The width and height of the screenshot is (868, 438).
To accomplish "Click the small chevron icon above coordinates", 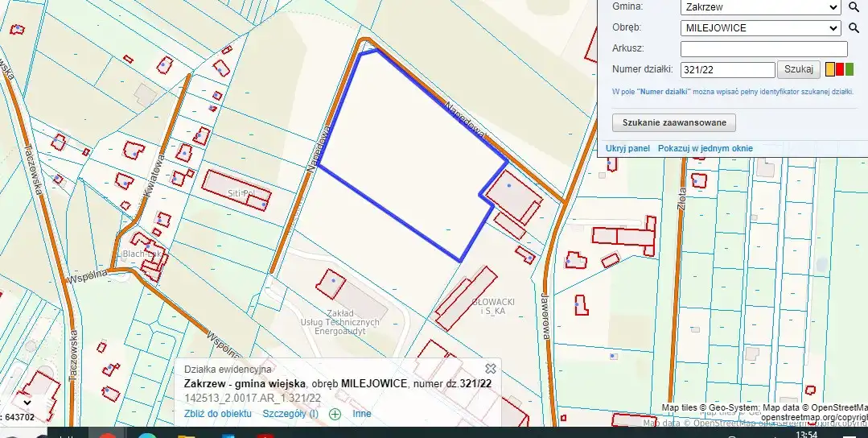I will (x=27, y=402).
